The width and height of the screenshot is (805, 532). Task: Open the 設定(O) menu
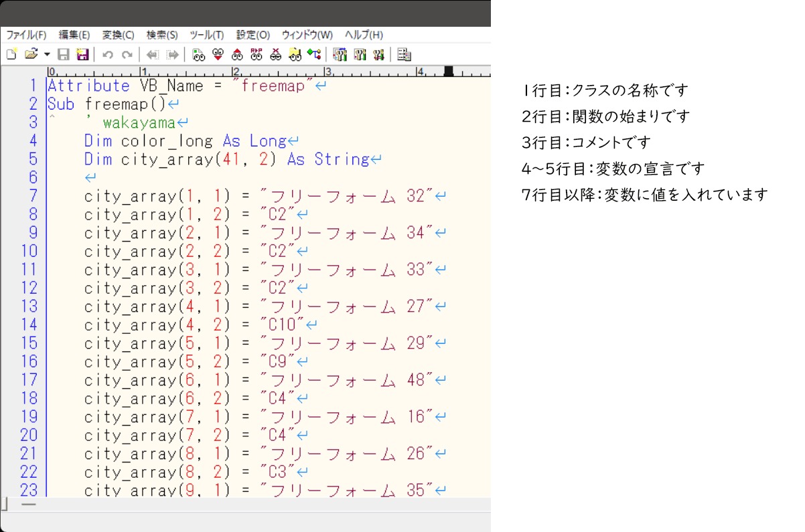[x=253, y=35]
